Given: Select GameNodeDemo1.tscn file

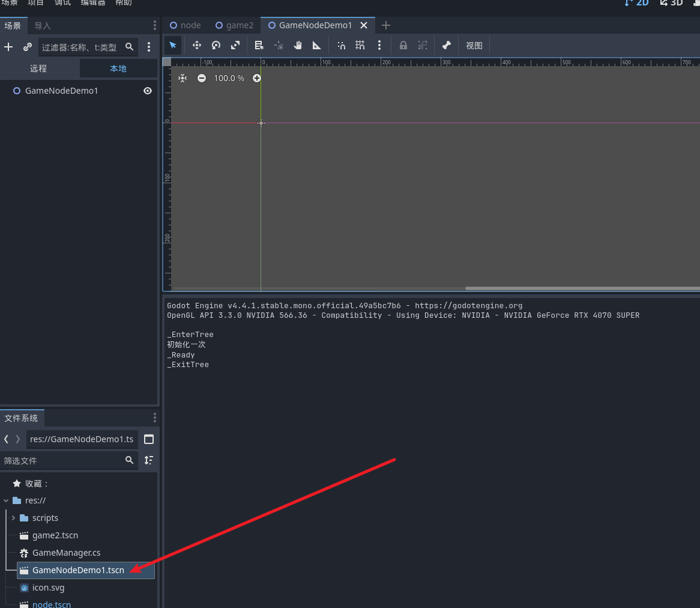Looking at the screenshot, I should (86, 570).
